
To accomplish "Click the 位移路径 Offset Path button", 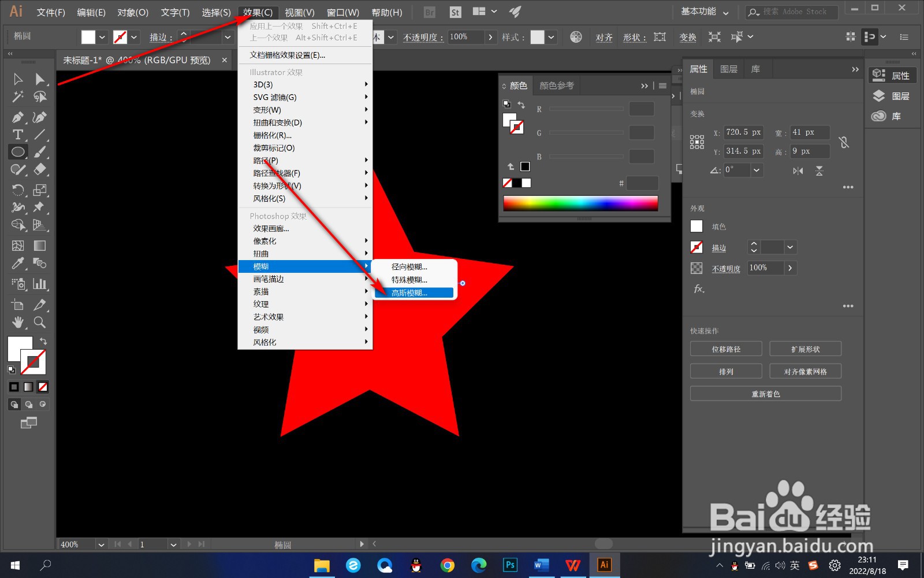I will 726,349.
